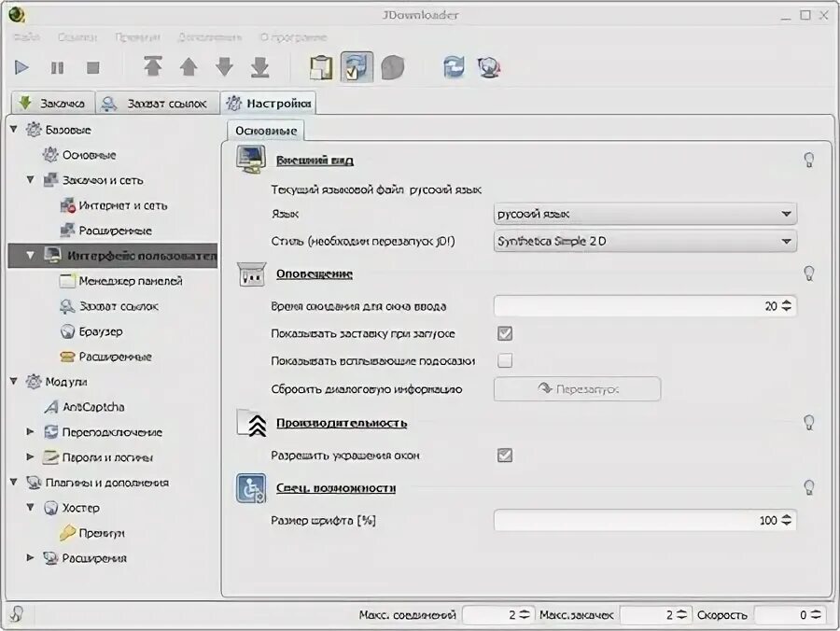Viewport: 840px width, 631px height.
Task: Click the Внешний вид section heading
Action: pyautogui.click(x=315, y=161)
